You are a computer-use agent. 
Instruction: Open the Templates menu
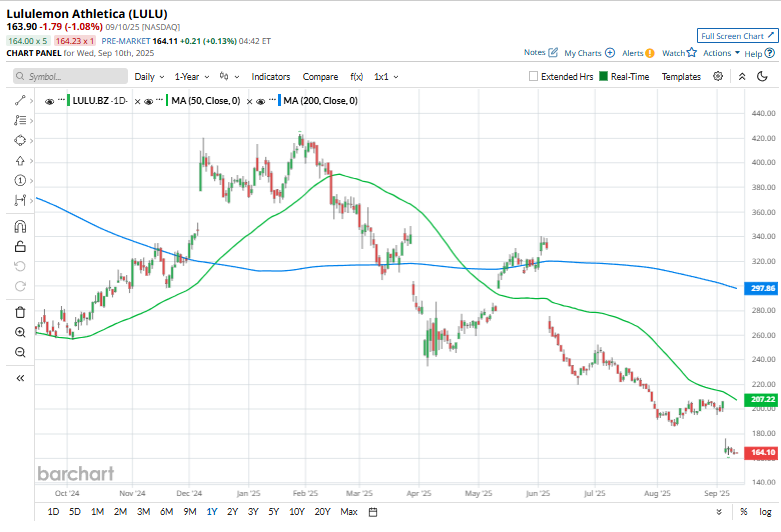click(x=681, y=77)
